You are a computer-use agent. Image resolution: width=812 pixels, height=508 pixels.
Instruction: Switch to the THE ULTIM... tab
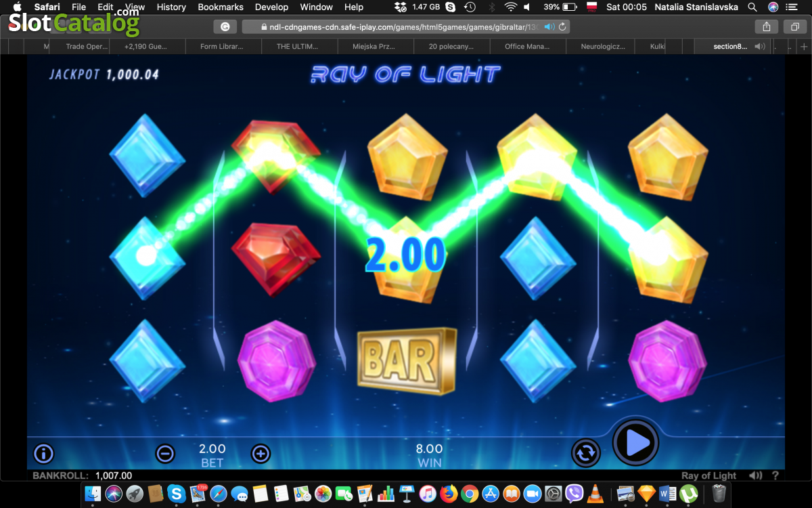[x=300, y=47]
